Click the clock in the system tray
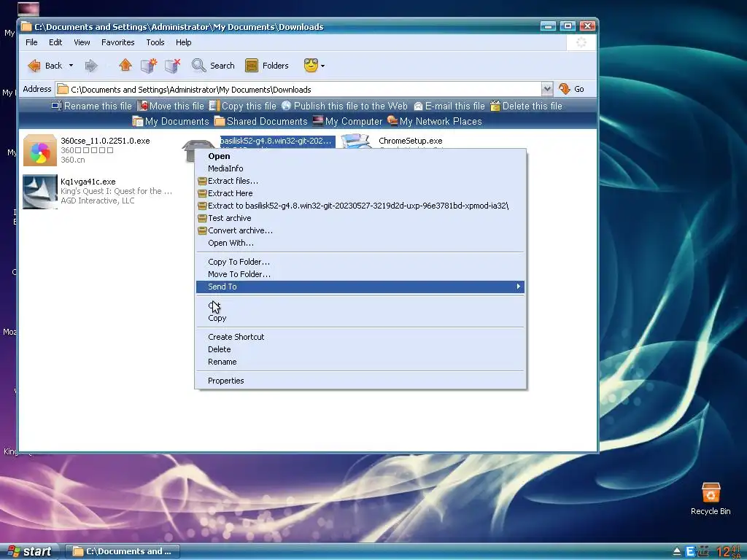747x560 pixels. [x=729, y=552]
